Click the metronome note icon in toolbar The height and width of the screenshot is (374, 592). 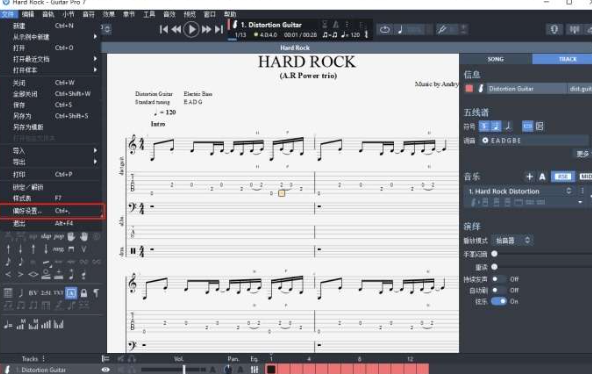(400, 29)
